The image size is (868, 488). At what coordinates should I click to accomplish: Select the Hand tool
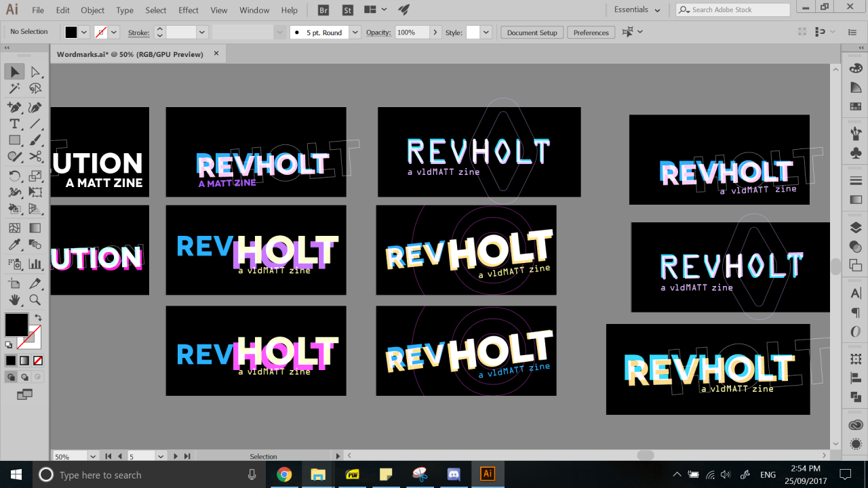click(15, 300)
